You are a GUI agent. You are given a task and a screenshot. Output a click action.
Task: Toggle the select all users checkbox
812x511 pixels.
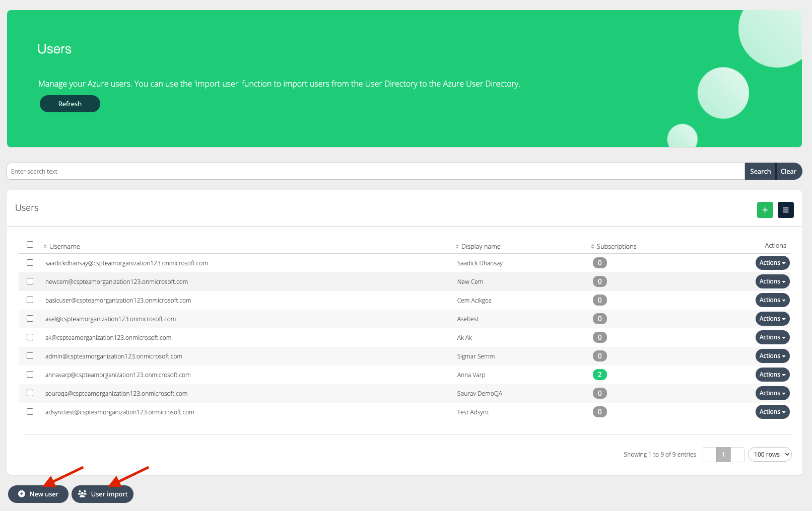click(x=30, y=245)
